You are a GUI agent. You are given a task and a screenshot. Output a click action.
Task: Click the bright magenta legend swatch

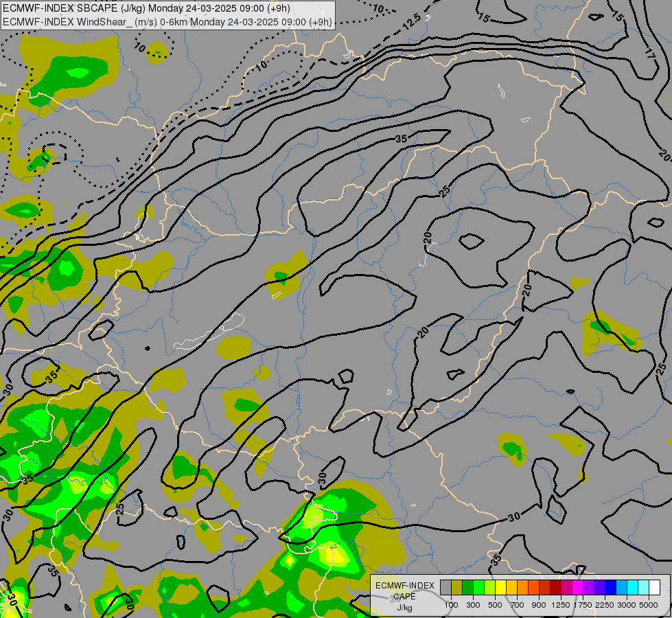coord(578,587)
